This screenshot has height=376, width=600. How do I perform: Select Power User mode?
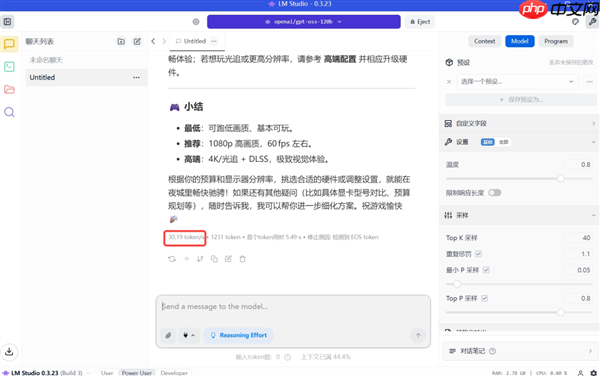(137, 373)
